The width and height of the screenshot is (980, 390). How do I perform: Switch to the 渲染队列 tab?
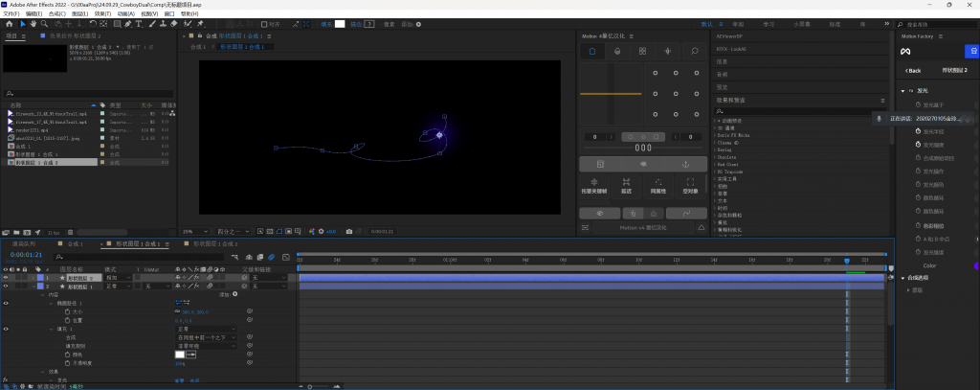24,244
